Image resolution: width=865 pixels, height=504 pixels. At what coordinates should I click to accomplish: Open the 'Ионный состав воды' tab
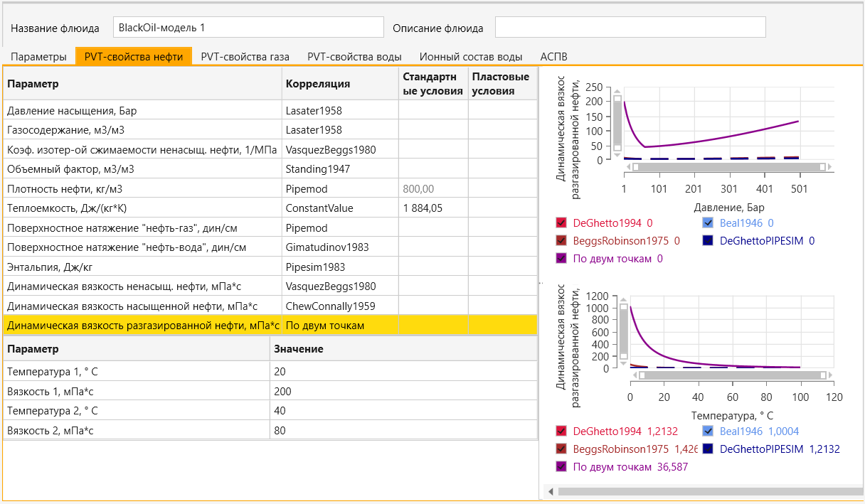coord(471,56)
